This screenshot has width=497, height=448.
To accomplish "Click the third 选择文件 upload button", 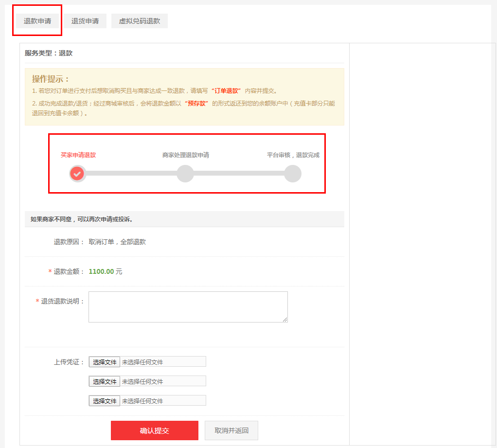I will [104, 401].
